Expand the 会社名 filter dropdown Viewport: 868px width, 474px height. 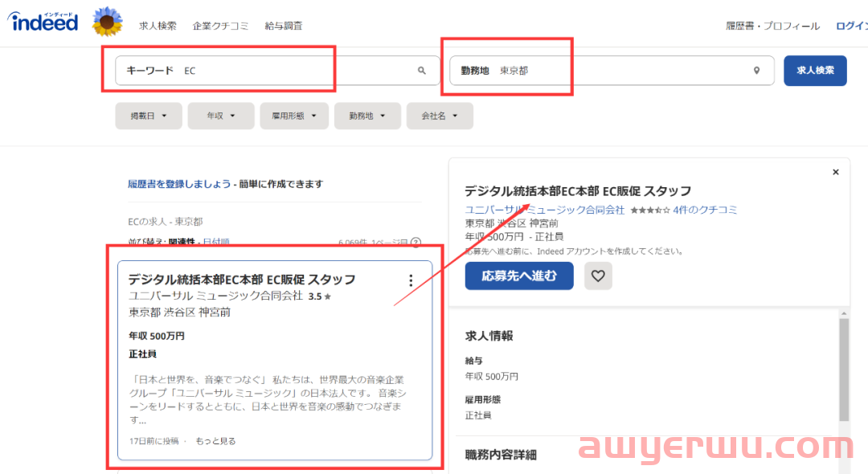pyautogui.click(x=440, y=116)
